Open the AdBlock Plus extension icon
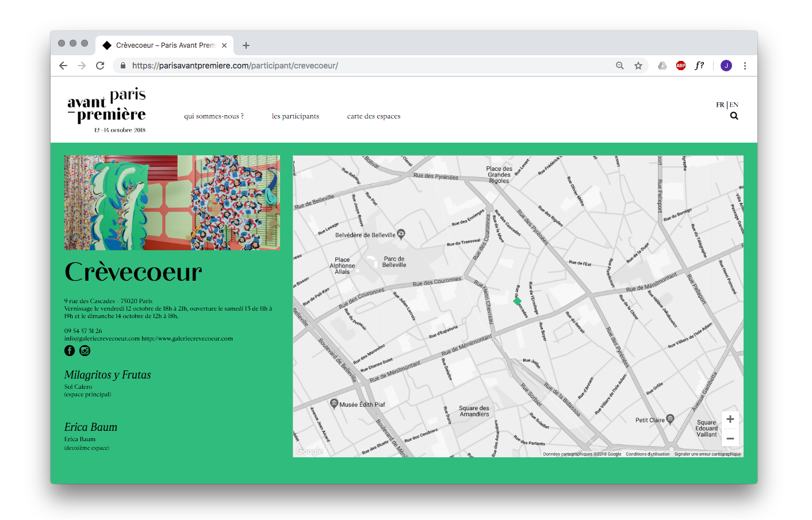 click(681, 66)
